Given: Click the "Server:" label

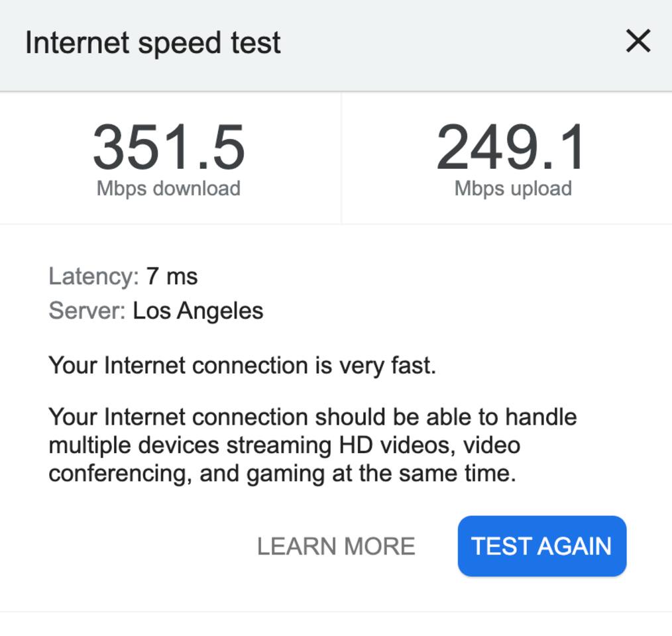Looking at the screenshot, I should [87, 310].
